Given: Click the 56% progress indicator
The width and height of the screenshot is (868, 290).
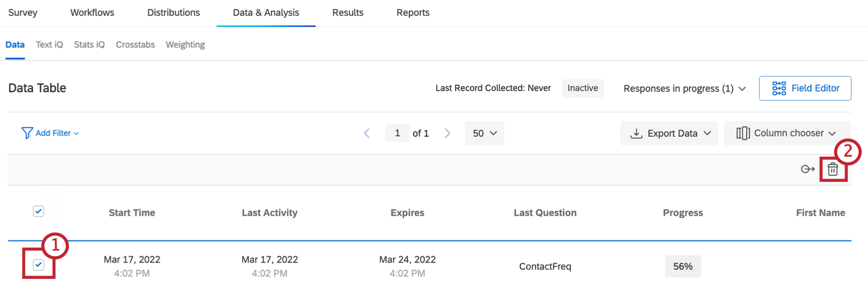Looking at the screenshot, I should click(x=683, y=267).
